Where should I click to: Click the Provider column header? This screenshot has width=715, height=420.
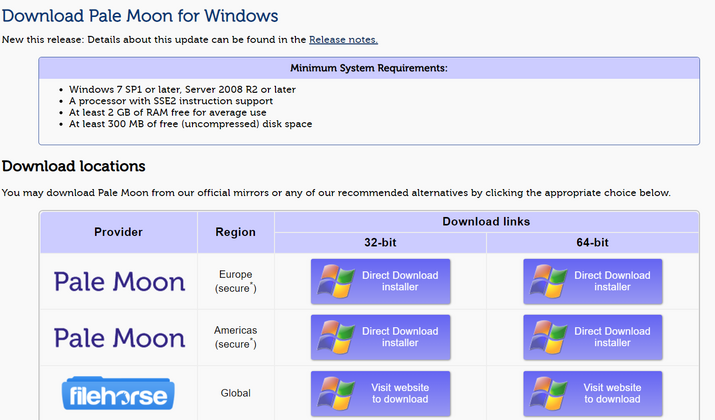point(119,232)
